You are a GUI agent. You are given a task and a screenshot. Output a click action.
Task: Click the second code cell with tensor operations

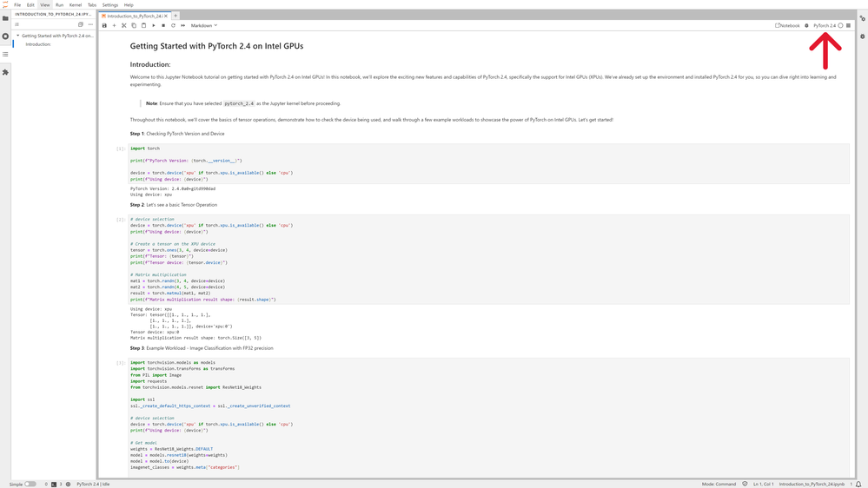489,260
